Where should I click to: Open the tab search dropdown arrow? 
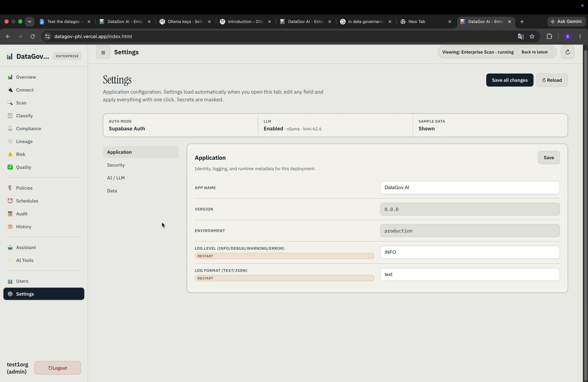coord(29,21)
